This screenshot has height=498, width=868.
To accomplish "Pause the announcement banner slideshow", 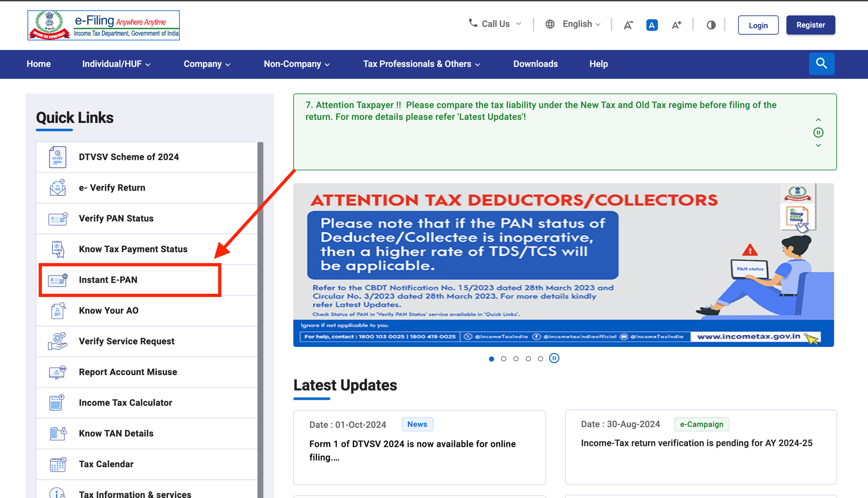I will [x=819, y=132].
